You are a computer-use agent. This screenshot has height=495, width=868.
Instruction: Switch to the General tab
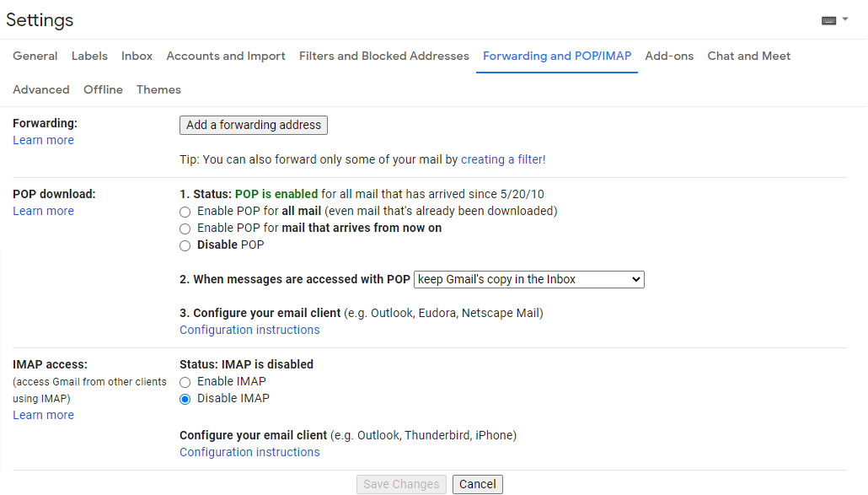click(x=35, y=56)
